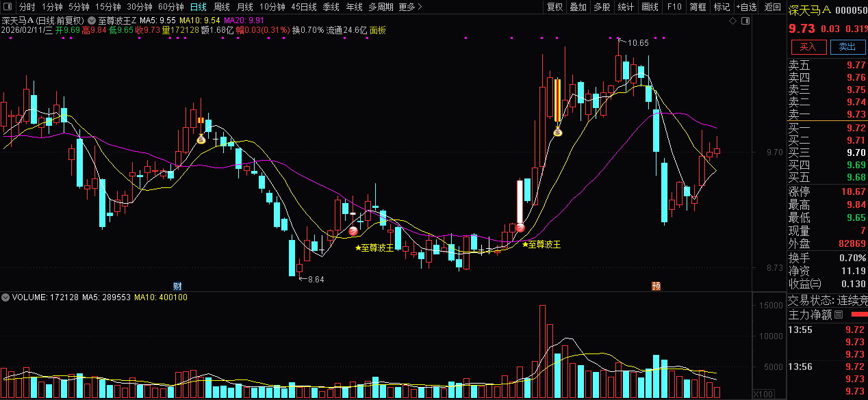Click the 8.64 low price label
Image resolution: width=868 pixels, height=400 pixels.
click(x=316, y=279)
